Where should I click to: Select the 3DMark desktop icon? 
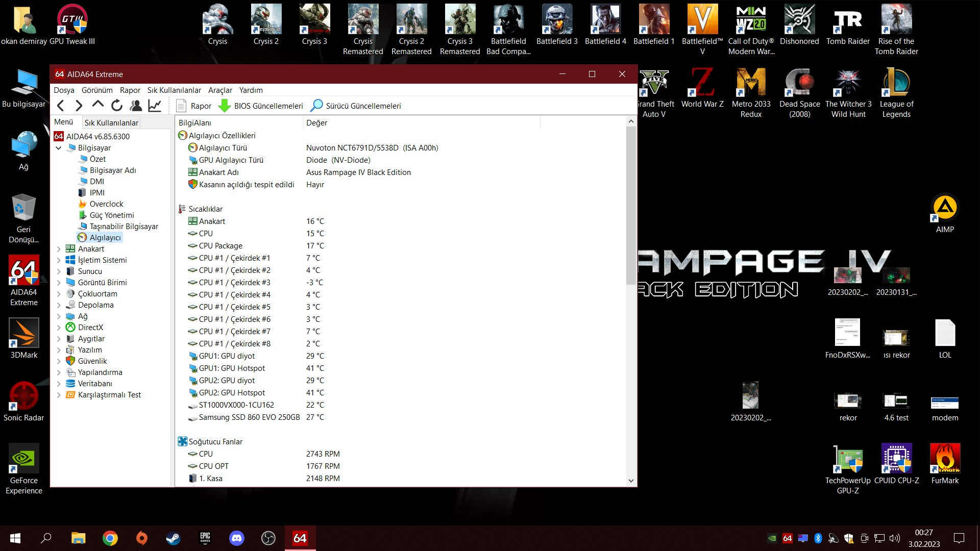24,339
